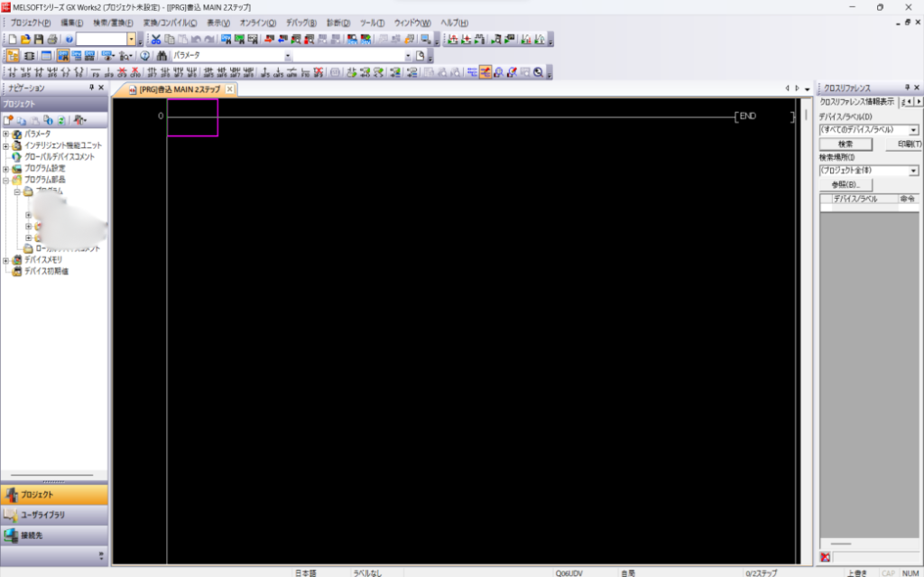Open the デバイス/ラベル dropdown list
The image size is (924, 577).
913,130
